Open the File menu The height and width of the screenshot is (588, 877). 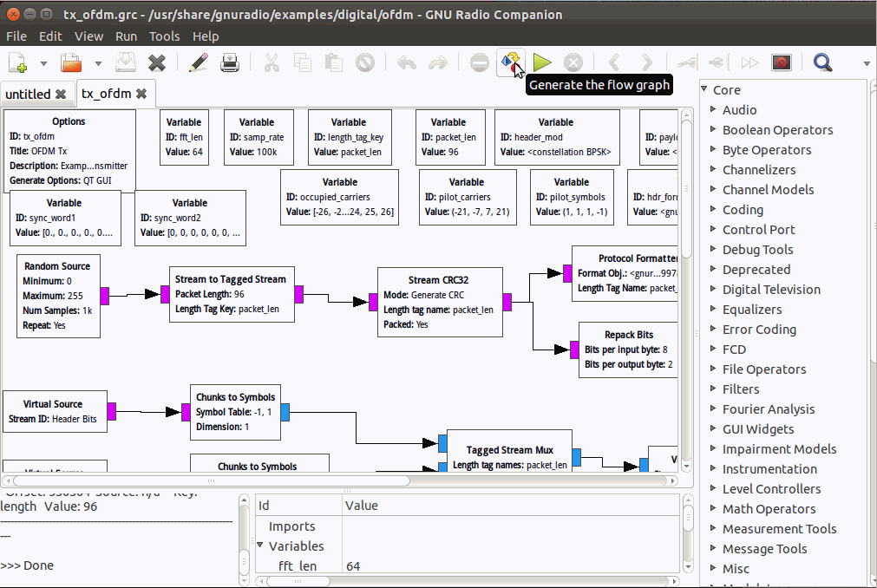point(16,36)
